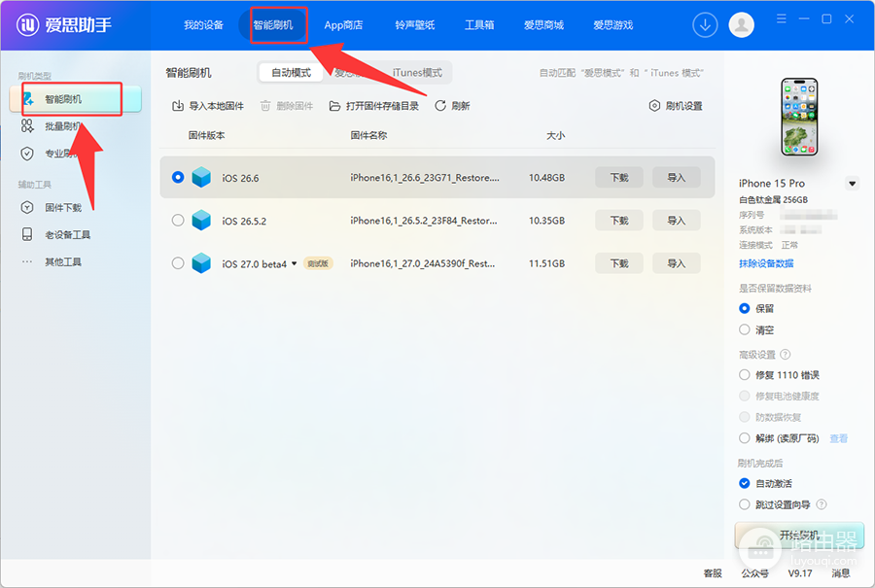Click 下载 for iOS 26.5.2
This screenshot has width=875, height=588.
tap(619, 221)
